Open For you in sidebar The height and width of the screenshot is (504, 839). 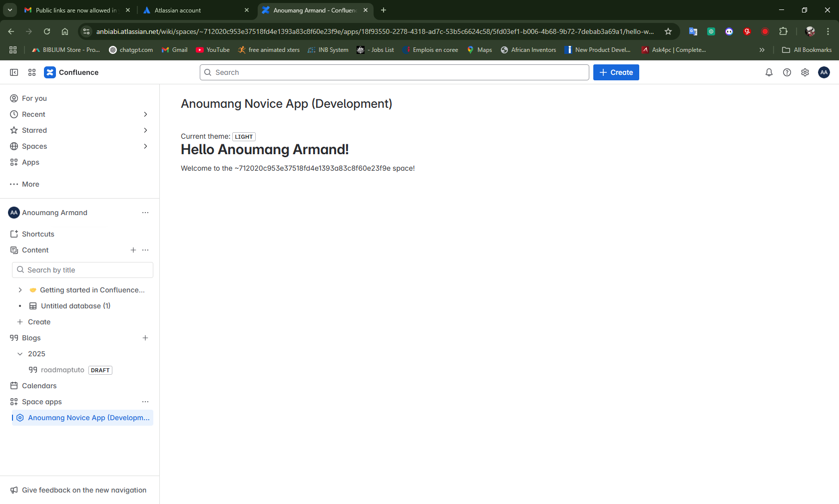(80, 98)
